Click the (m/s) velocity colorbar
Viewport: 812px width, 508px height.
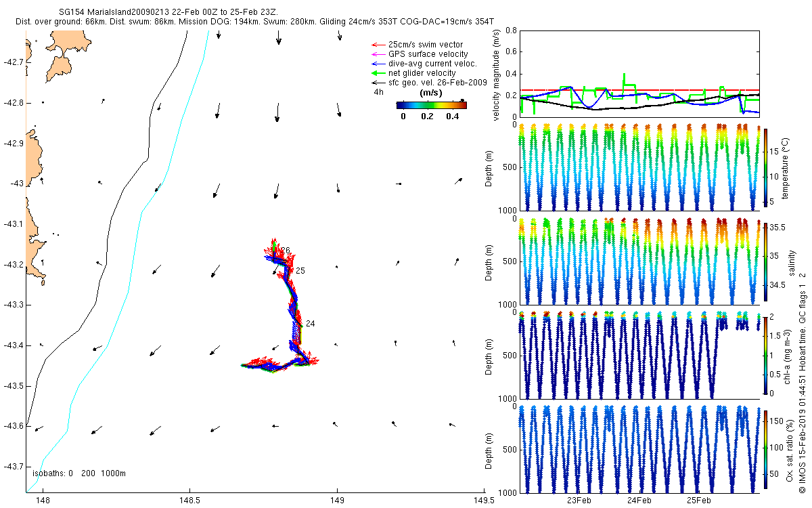click(432, 105)
